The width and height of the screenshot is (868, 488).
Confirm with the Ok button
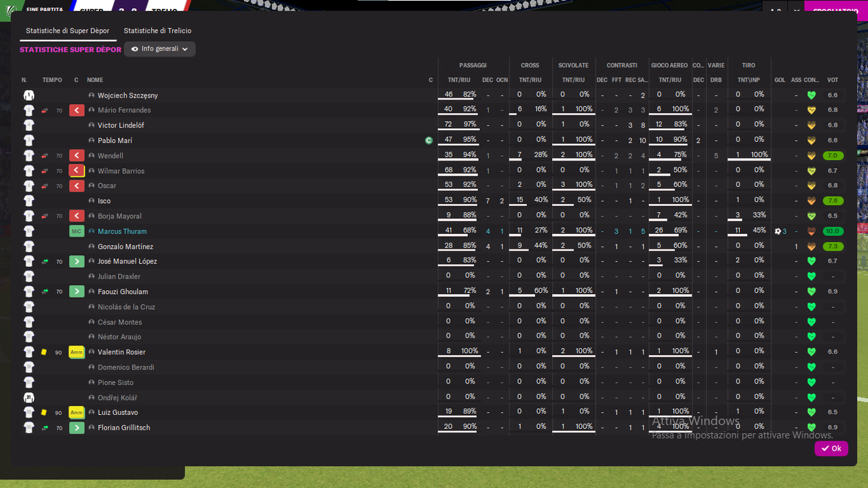point(831,449)
